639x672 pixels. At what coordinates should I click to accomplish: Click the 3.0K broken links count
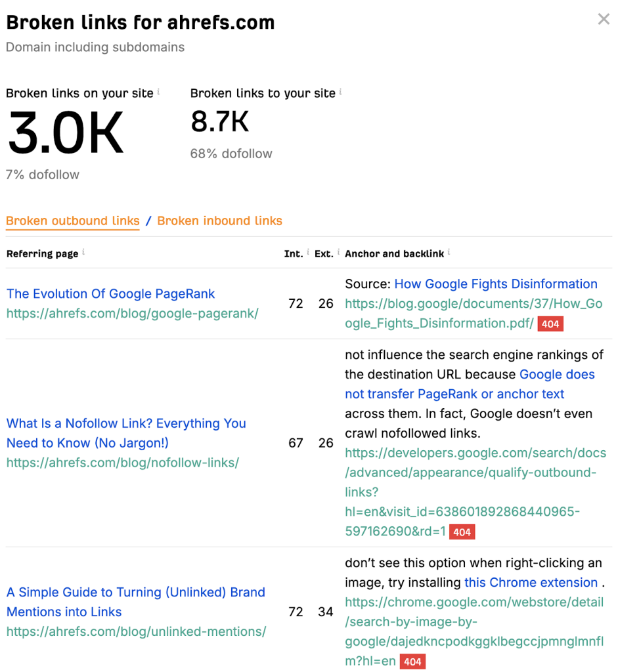tap(66, 133)
